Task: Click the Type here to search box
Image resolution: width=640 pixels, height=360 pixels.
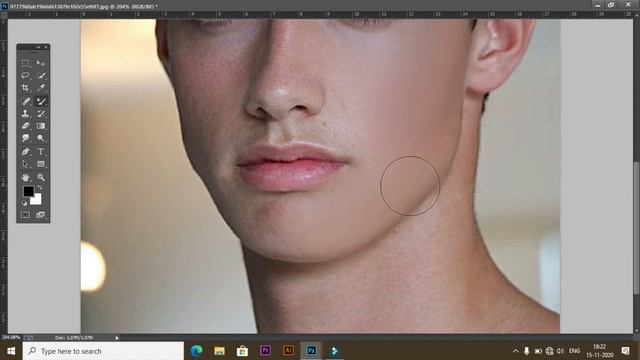Action: tap(103, 351)
